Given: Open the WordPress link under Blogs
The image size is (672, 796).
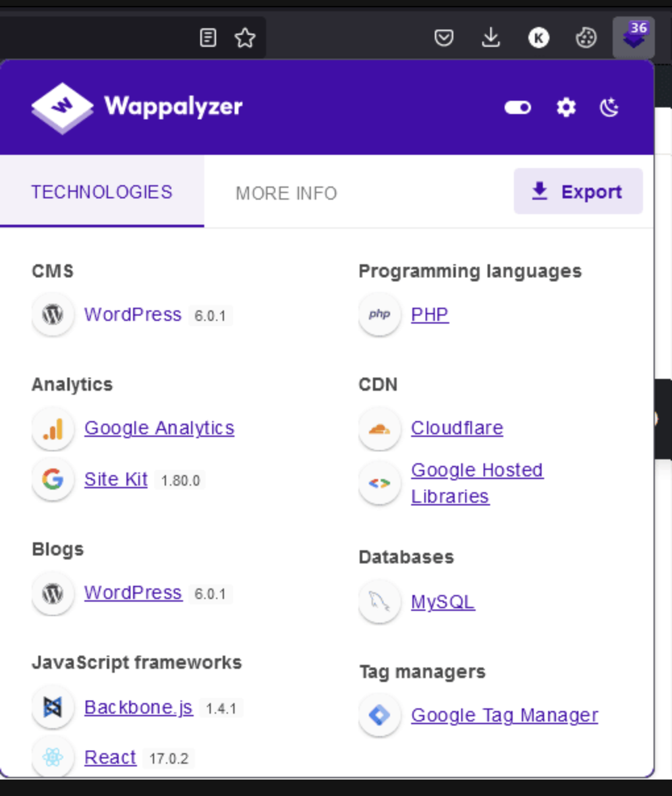Looking at the screenshot, I should (x=133, y=592).
